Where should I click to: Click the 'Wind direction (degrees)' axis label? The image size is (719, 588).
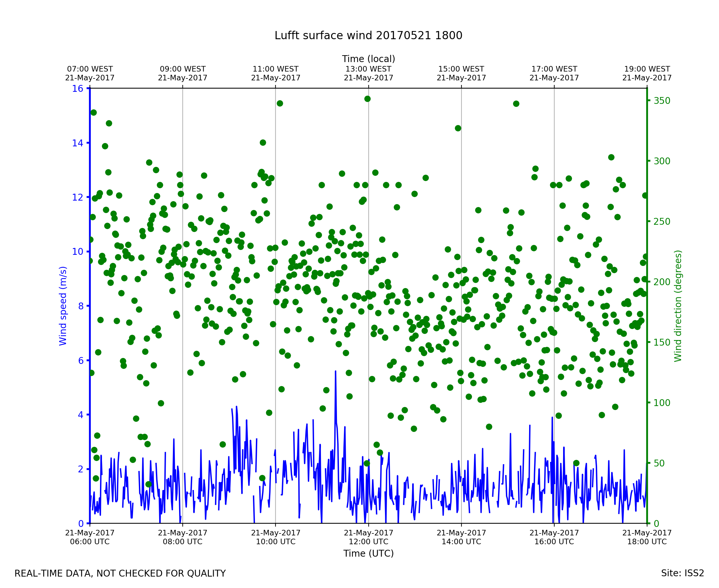tap(678, 306)
